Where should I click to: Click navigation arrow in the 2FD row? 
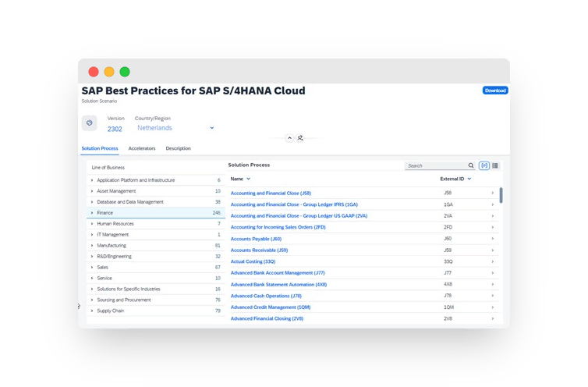493,228
